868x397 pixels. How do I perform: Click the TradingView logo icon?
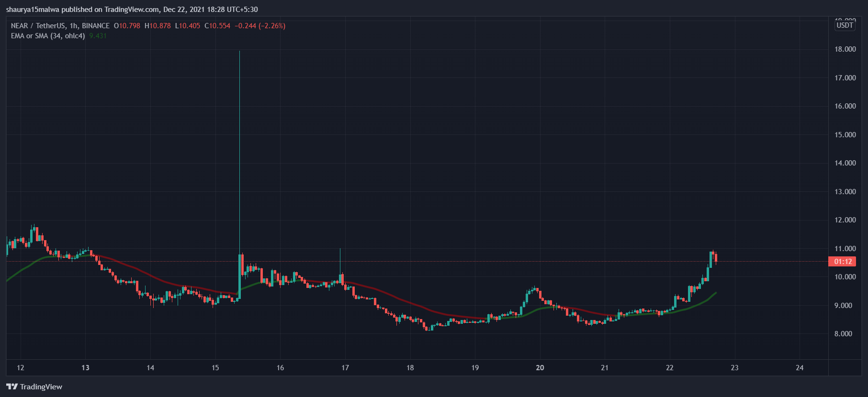click(x=12, y=386)
